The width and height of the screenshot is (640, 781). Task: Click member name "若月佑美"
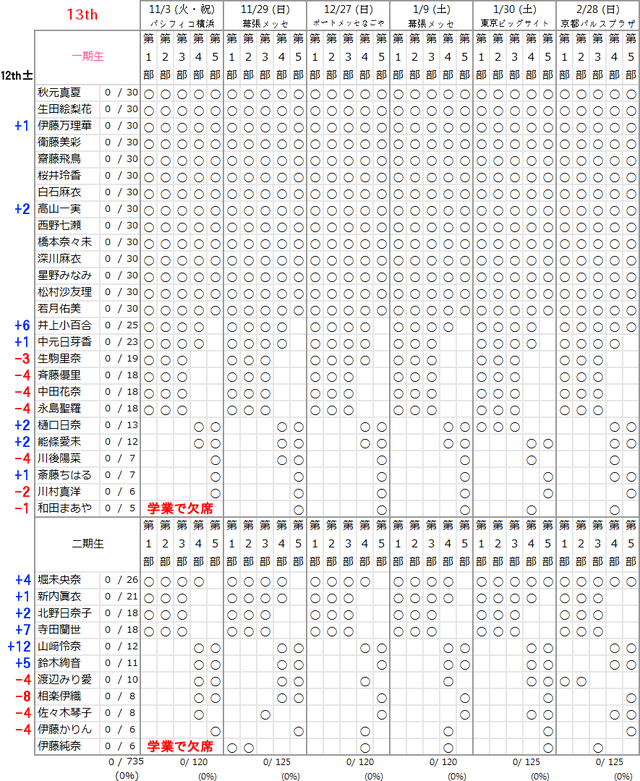(59, 309)
